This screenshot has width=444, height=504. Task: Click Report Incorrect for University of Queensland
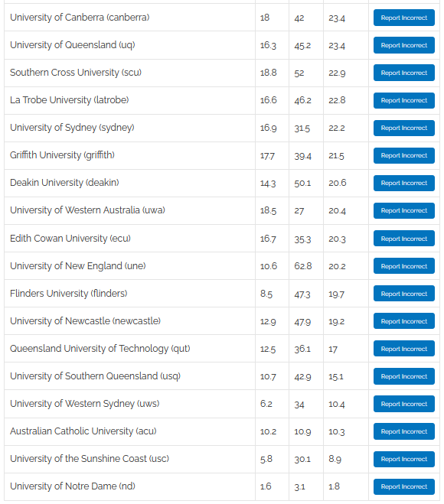[403, 45]
